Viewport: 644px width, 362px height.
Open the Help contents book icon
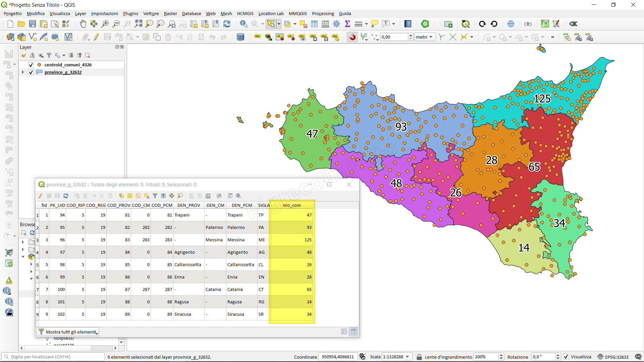(x=408, y=24)
